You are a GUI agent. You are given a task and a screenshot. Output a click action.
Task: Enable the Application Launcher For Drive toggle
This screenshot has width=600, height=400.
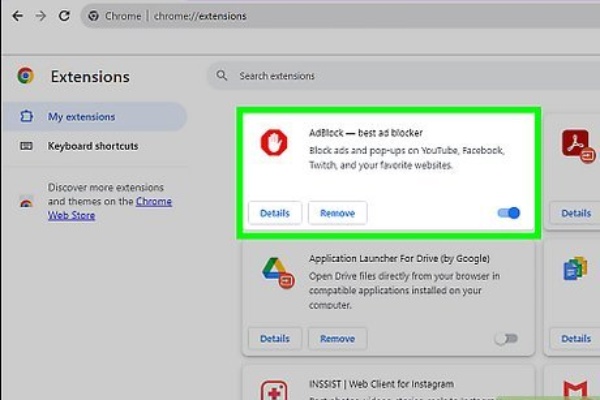click(x=506, y=338)
